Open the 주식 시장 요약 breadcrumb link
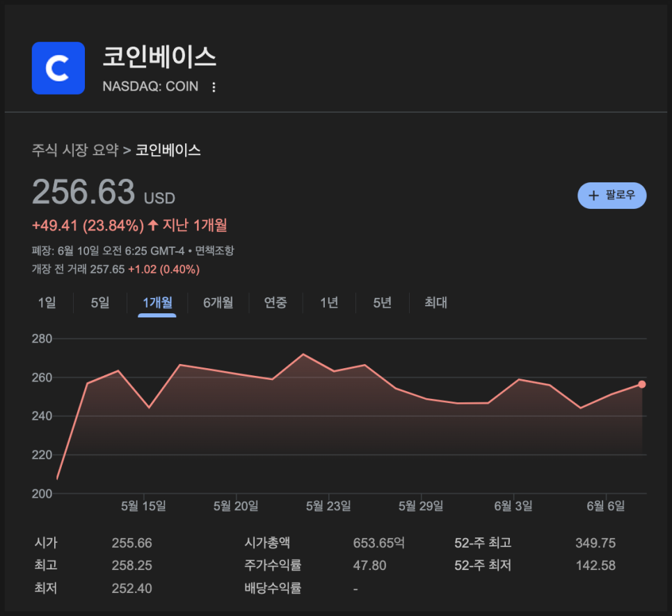 (75, 150)
